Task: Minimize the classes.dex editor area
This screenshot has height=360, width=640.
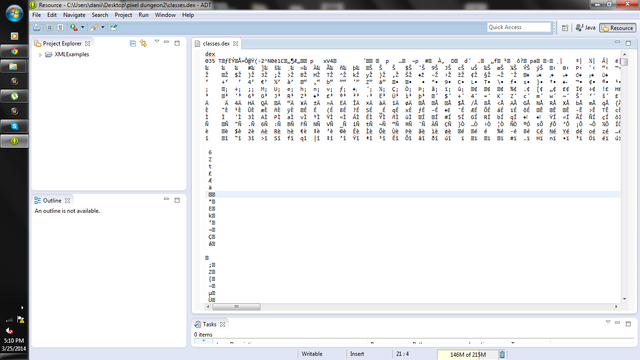Action: click(x=618, y=42)
